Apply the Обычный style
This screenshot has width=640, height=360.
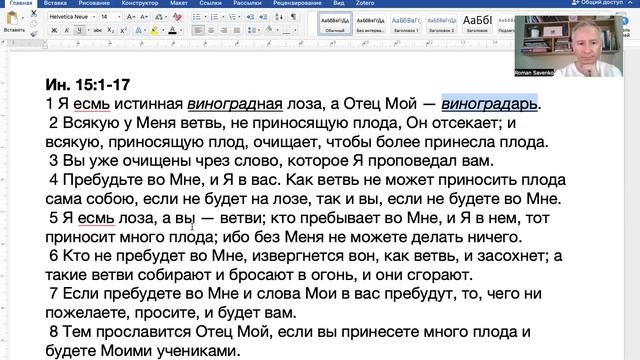(x=335, y=24)
